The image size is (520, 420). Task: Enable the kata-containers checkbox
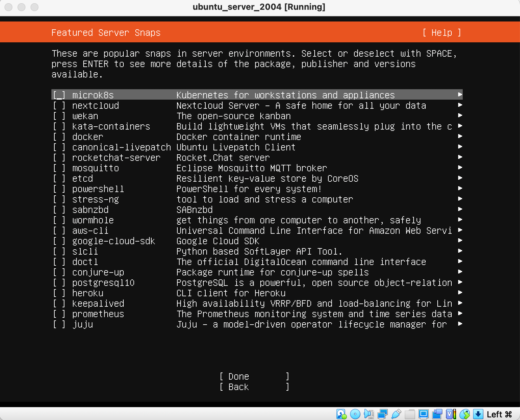tap(59, 126)
